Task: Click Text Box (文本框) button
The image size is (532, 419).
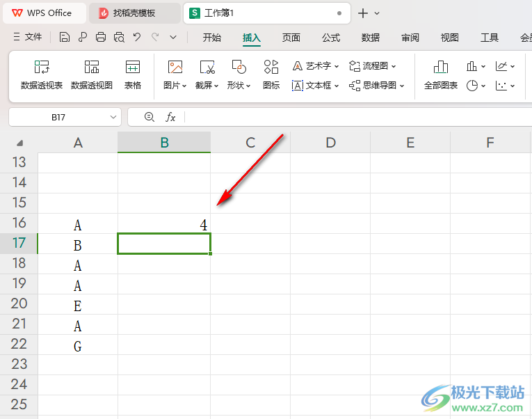Action: pyautogui.click(x=315, y=86)
